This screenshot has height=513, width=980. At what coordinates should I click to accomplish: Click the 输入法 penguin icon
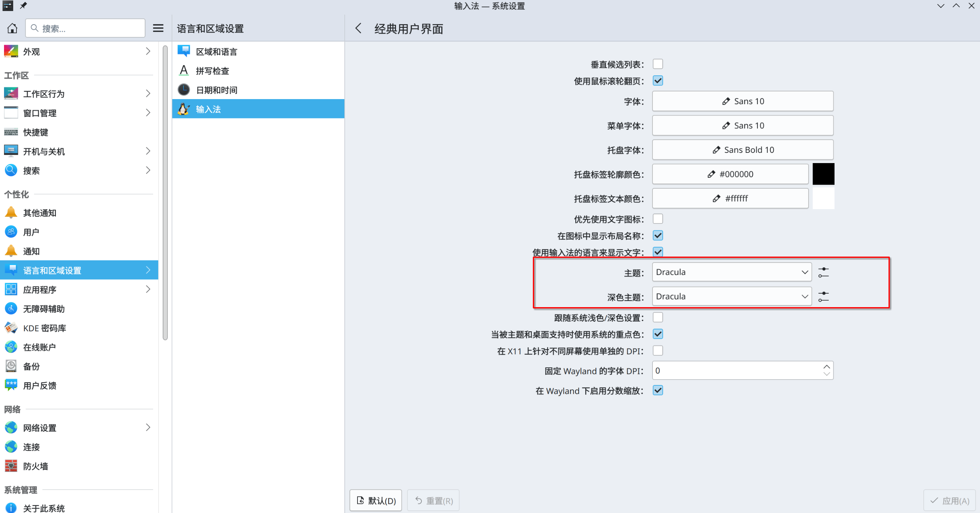click(x=184, y=109)
